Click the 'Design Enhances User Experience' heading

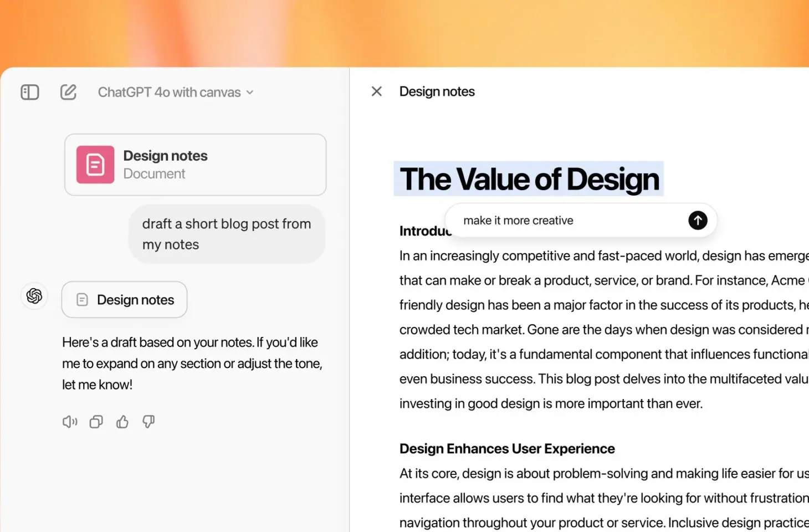(507, 448)
